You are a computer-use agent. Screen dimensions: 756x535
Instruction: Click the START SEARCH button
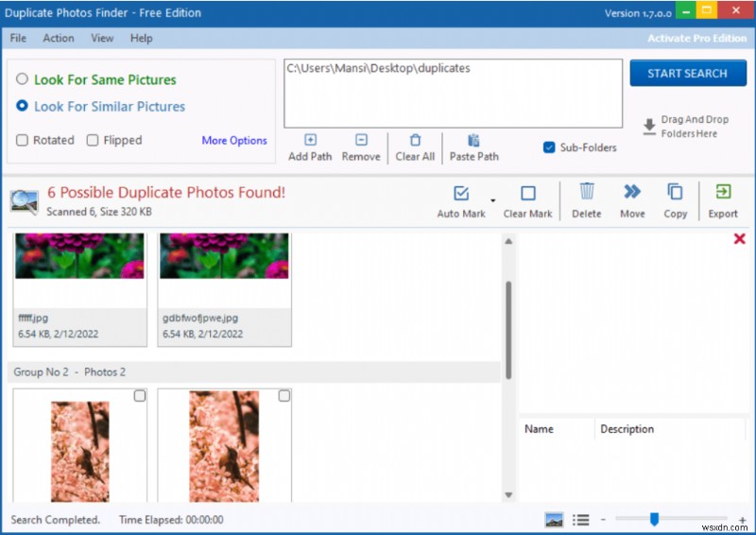pyautogui.click(x=688, y=74)
